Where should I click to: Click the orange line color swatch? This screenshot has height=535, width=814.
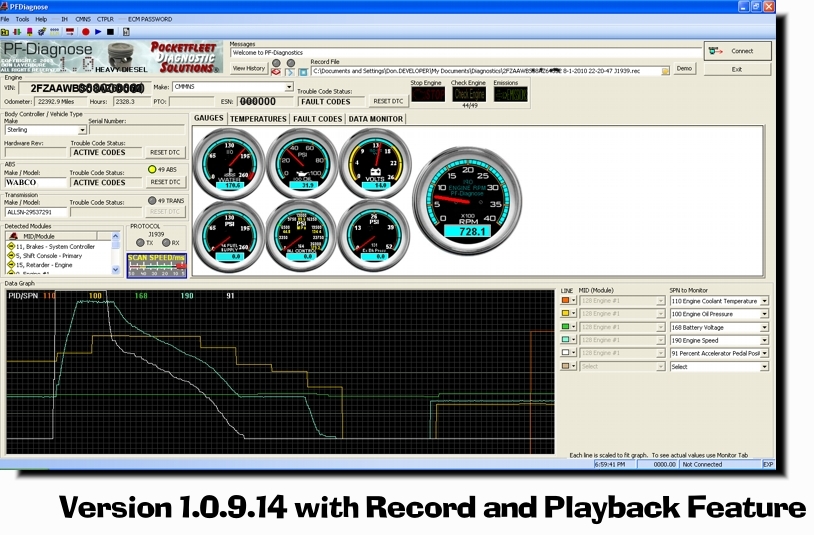[x=565, y=300]
